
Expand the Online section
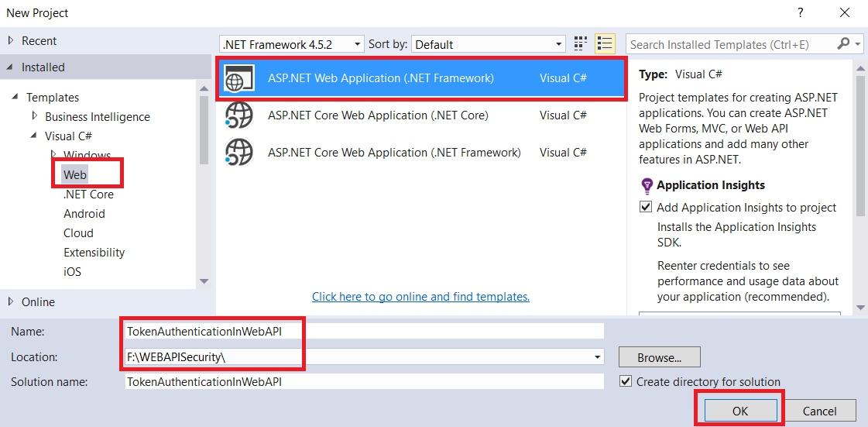[11, 301]
